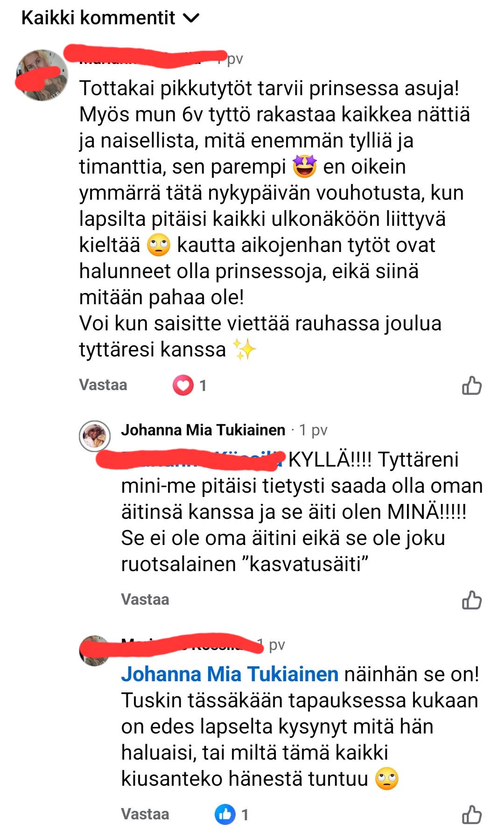Viewport: 504px width, 838px height.
Task: Open the Kaikki kommentit filter label
Action: (x=98, y=18)
